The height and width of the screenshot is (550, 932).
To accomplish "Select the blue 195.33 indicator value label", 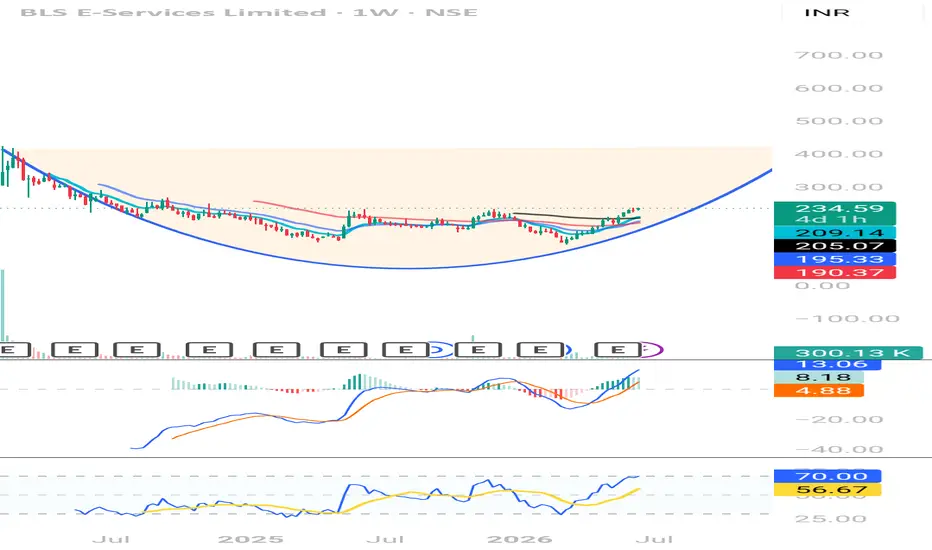I will pos(835,259).
